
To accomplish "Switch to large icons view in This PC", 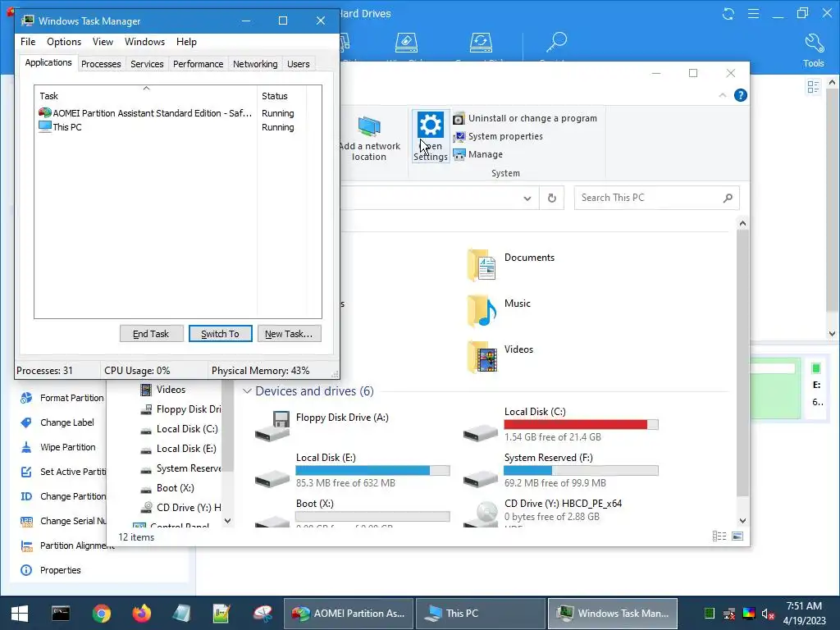I will [737, 536].
